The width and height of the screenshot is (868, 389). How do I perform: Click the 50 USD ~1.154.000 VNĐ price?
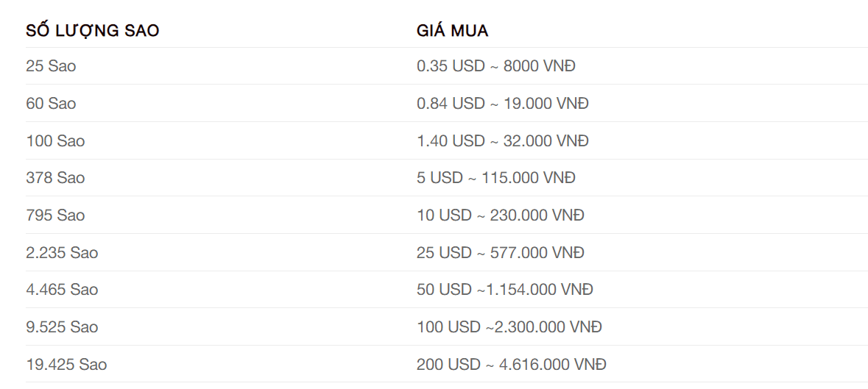tap(505, 290)
